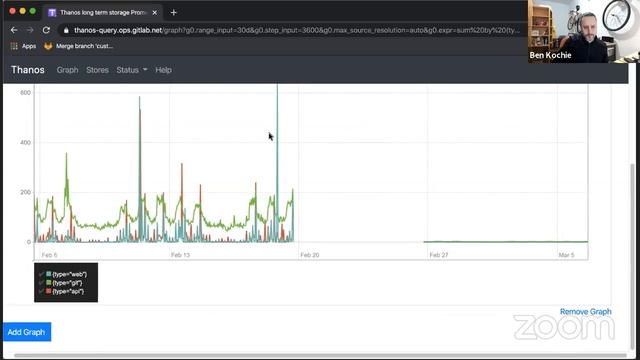Click the macOS red close window button
Screen dimensions: 640x360
(13, 11)
